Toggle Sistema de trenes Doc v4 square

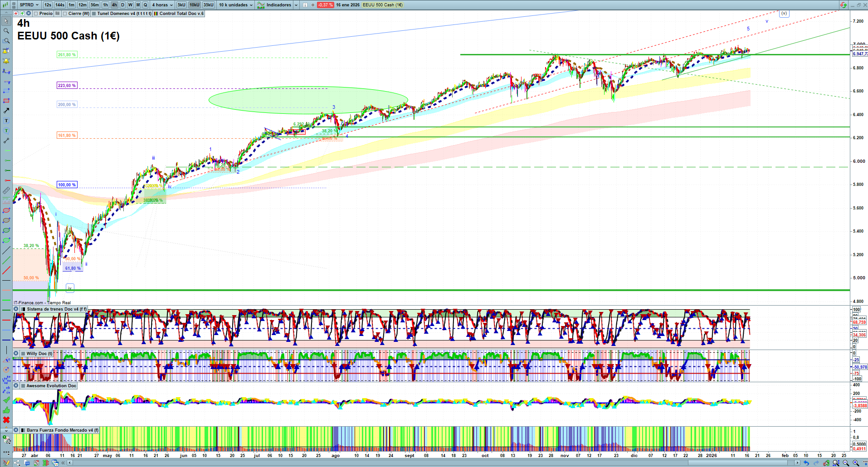click(23, 309)
